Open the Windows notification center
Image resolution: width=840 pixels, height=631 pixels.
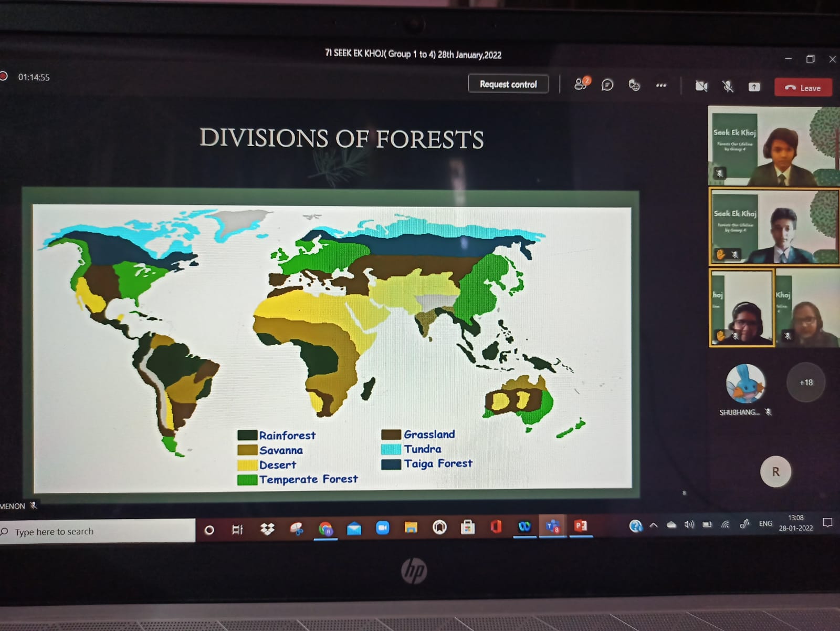point(827,522)
